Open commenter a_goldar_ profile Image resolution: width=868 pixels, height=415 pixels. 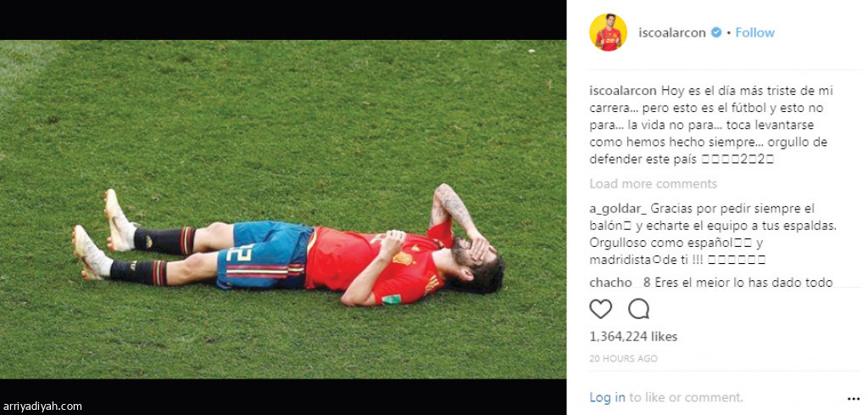coord(618,210)
